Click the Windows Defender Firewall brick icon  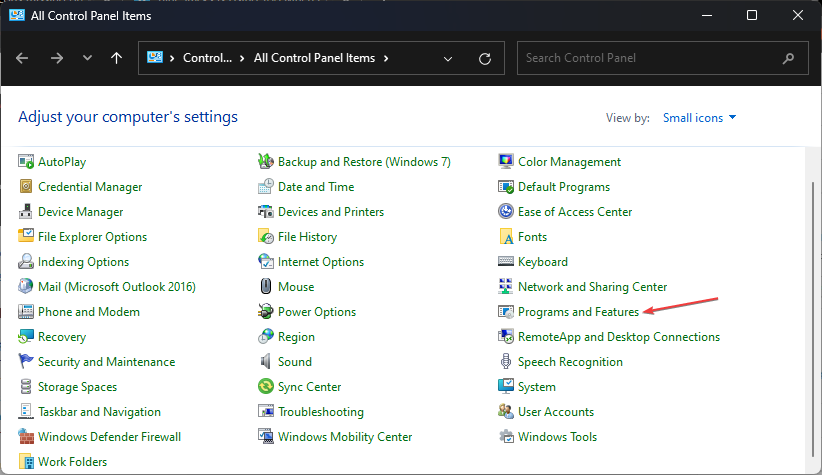pyautogui.click(x=26, y=437)
